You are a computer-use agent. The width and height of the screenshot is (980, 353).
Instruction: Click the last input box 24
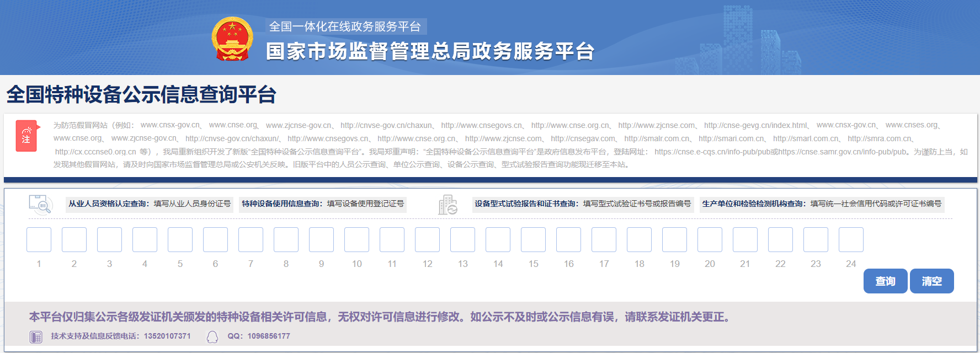[851, 240]
